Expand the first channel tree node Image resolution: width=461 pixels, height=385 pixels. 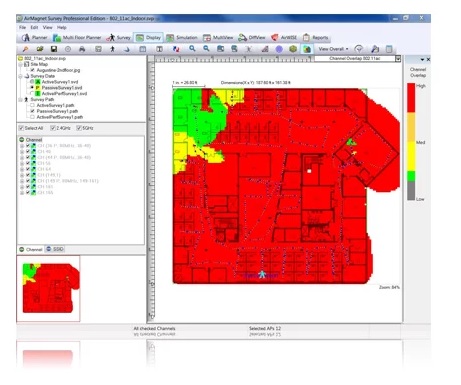coord(22,146)
